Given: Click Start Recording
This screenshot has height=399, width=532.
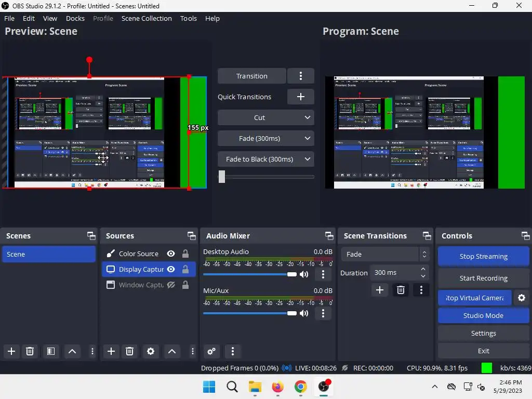Looking at the screenshot, I should 483,278.
